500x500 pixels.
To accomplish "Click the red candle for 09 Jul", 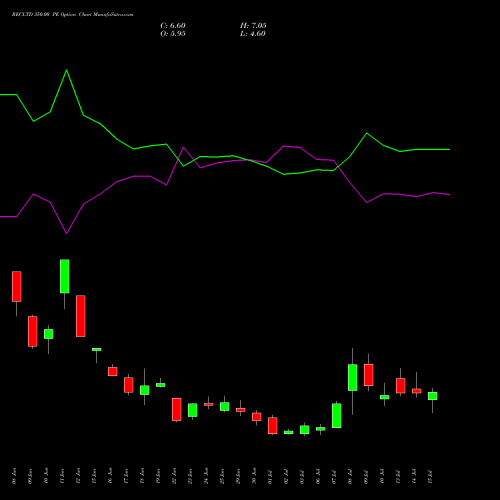I will tap(369, 375).
